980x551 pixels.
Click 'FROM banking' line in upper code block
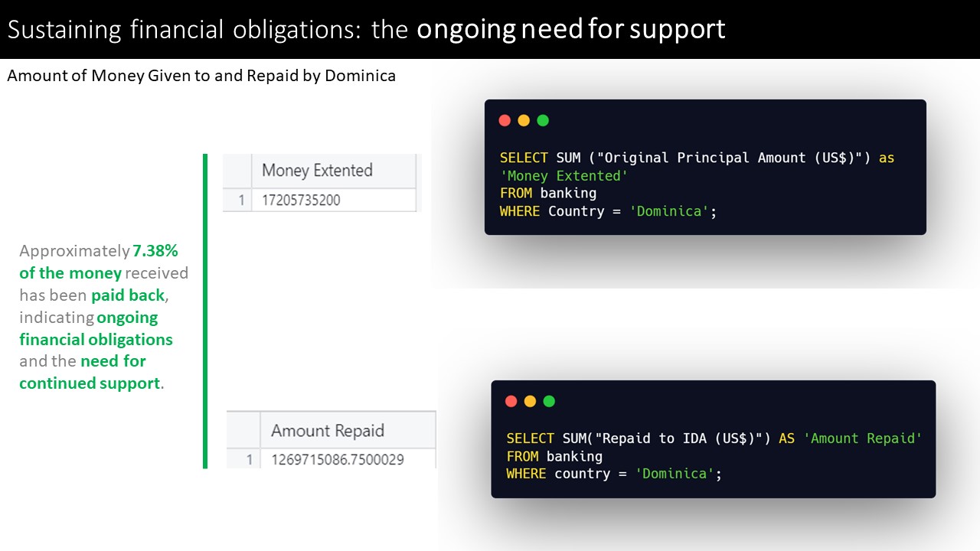pyautogui.click(x=548, y=193)
